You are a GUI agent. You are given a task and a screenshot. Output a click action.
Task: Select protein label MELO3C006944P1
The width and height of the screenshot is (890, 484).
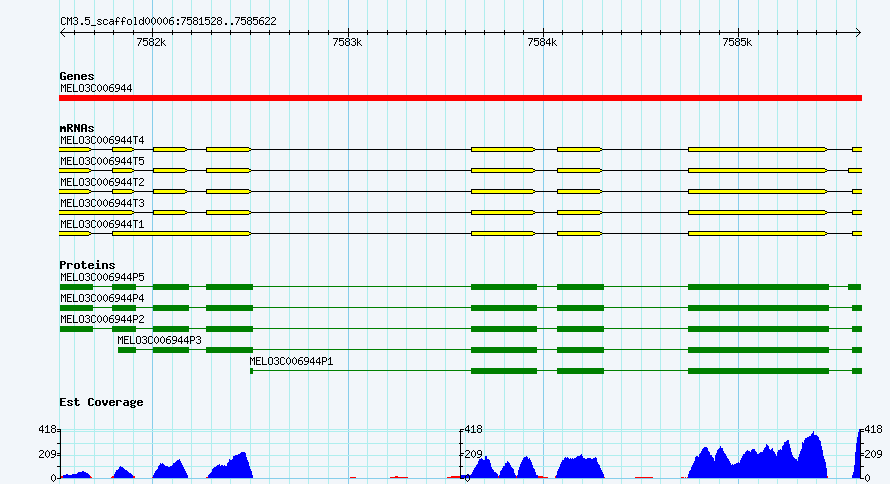291,361
